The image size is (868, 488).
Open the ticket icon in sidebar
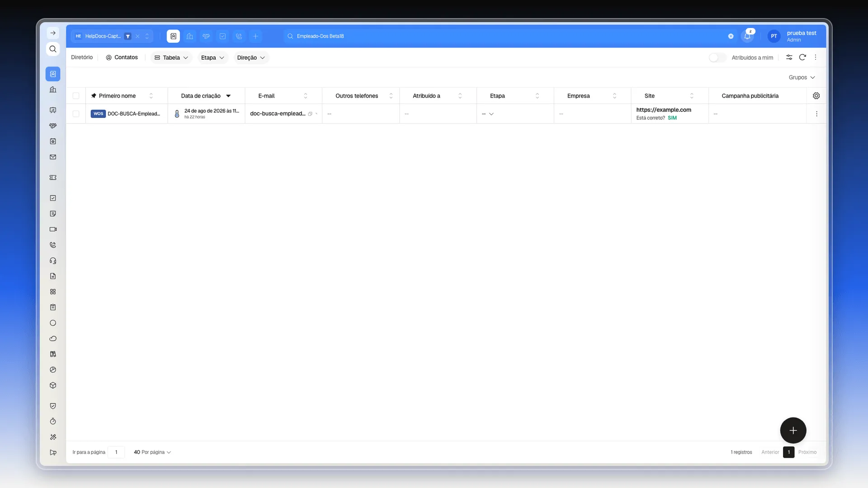point(53,178)
